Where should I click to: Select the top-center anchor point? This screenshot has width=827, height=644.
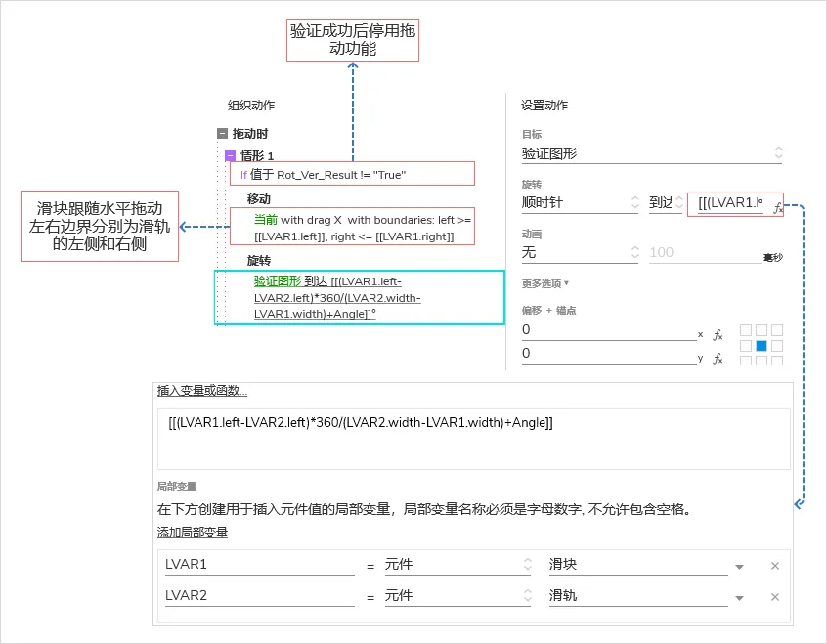point(762,330)
